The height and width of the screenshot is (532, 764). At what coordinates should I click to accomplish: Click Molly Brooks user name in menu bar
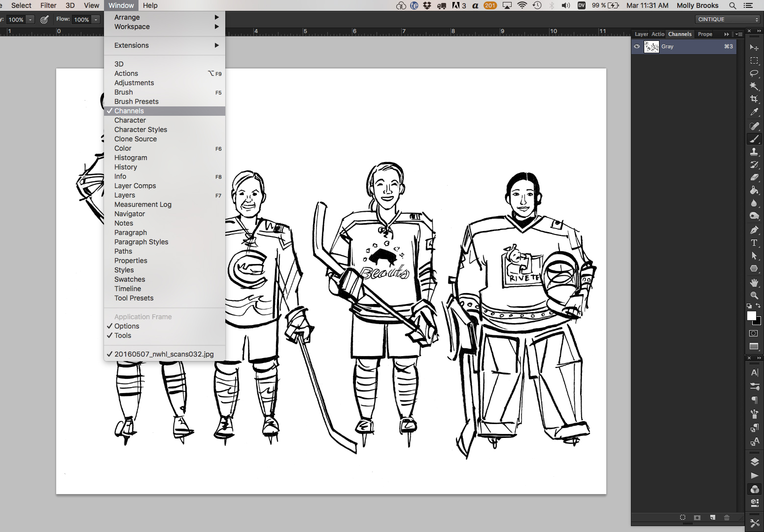pyautogui.click(x=697, y=5)
